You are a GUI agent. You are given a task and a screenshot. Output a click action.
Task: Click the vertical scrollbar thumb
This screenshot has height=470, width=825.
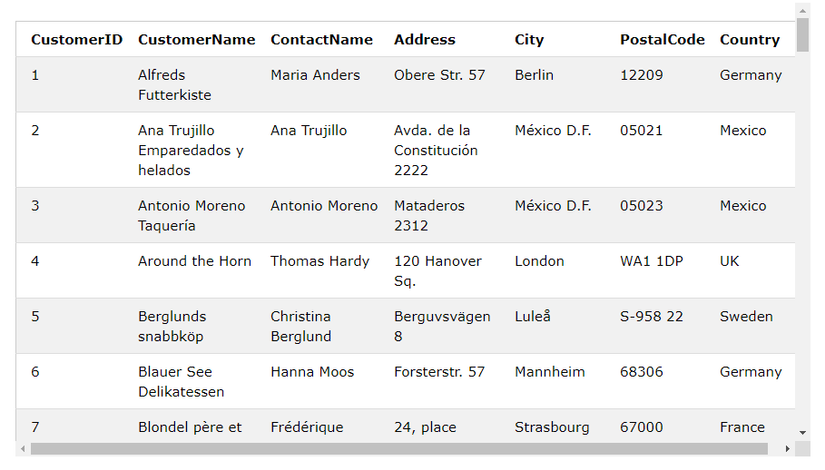802,34
